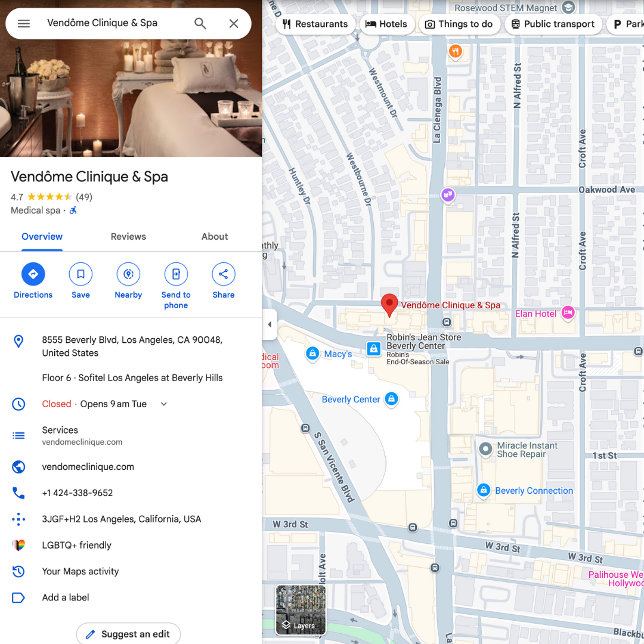Click the clock hours icon

coord(18,404)
